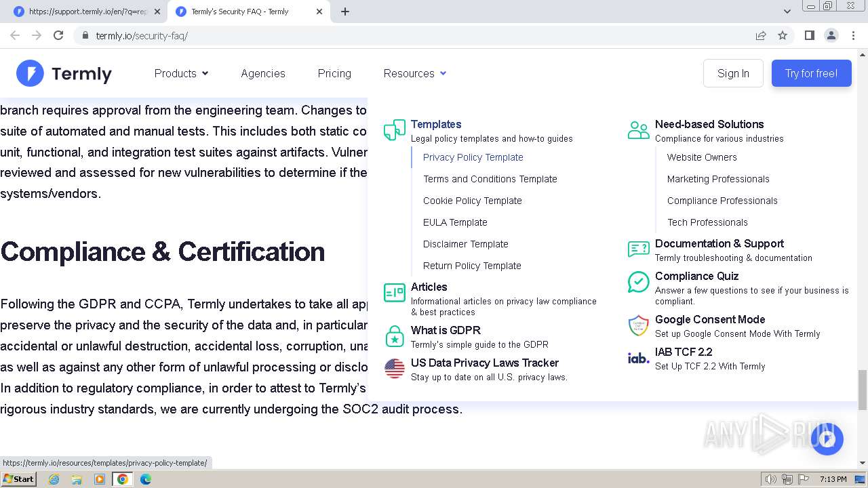868x488 pixels.
Task: Open the Pricing menu item
Action: 334,73
